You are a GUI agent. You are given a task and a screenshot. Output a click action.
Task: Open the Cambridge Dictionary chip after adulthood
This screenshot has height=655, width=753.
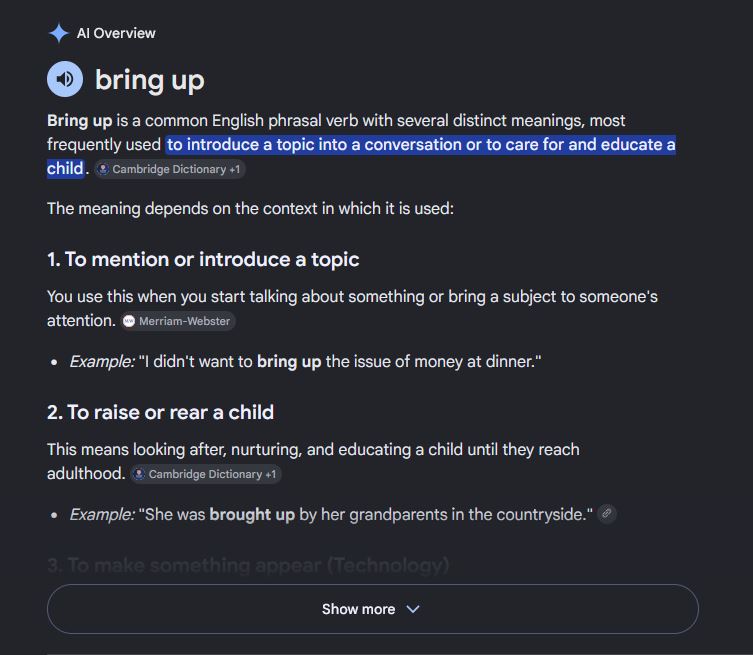point(206,474)
